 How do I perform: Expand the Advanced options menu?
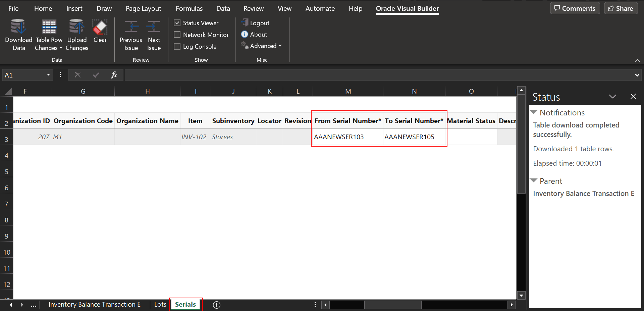[x=262, y=46]
